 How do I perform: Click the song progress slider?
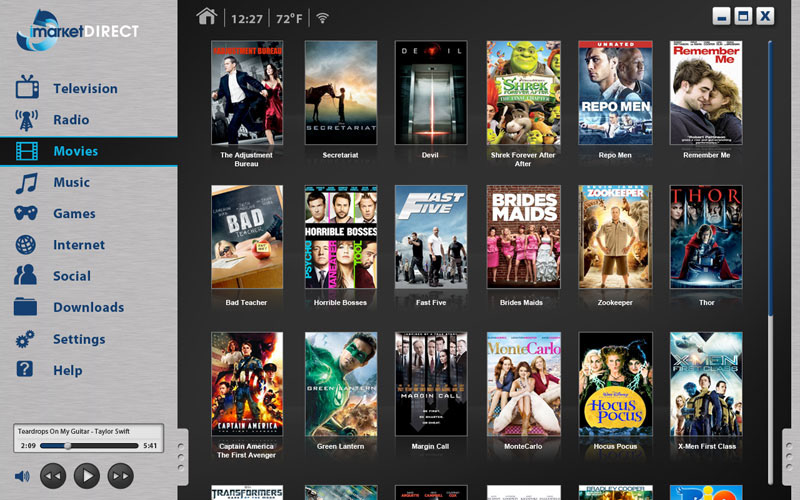[x=89, y=445]
